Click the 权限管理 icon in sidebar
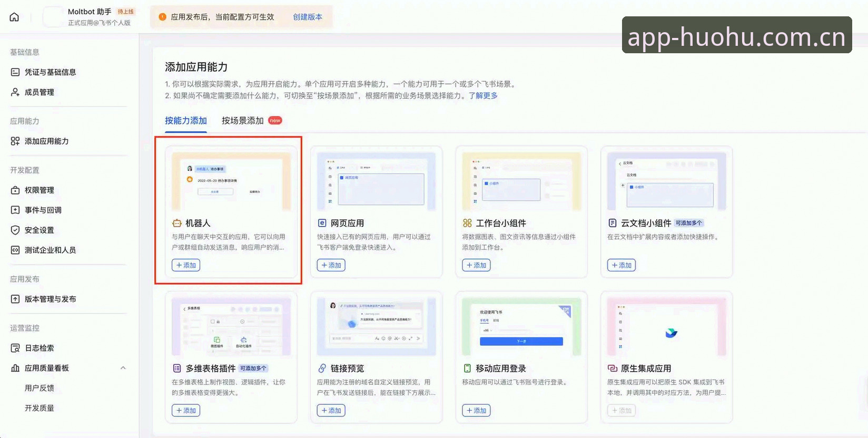 point(15,190)
